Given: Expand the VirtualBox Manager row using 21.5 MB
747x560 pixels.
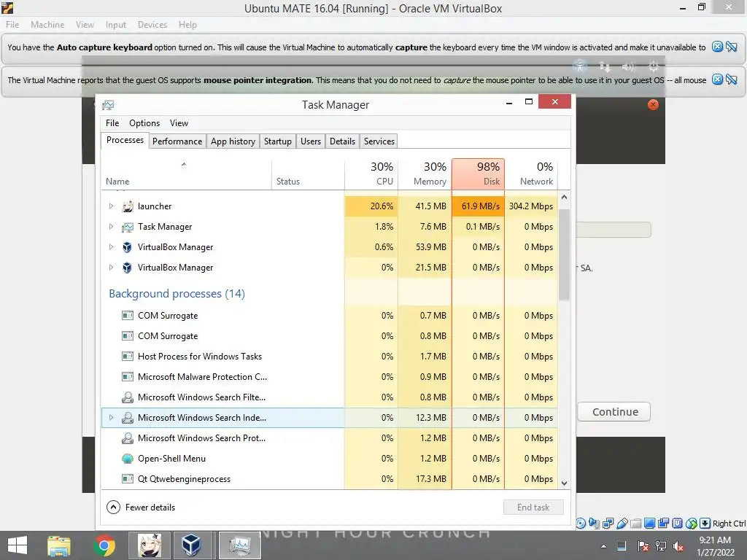Looking at the screenshot, I should (111, 268).
